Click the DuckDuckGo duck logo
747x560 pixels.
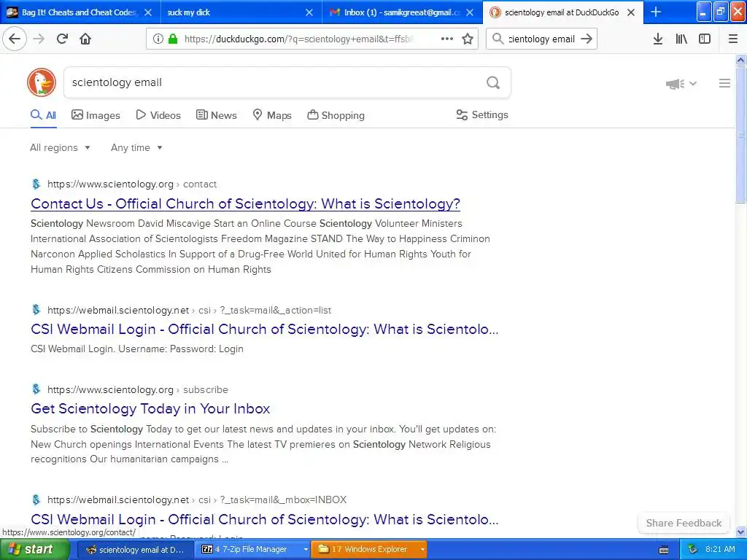click(x=42, y=82)
